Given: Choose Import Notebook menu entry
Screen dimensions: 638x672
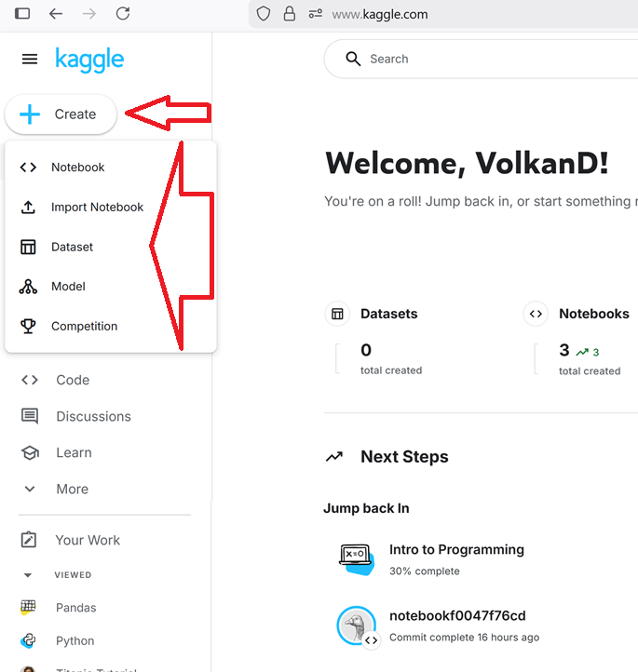Looking at the screenshot, I should point(97,207).
